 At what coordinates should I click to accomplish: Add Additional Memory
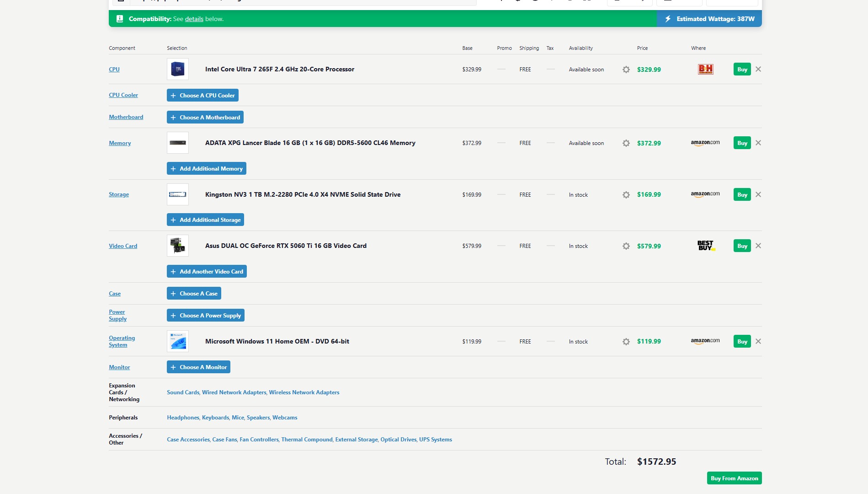[207, 168]
